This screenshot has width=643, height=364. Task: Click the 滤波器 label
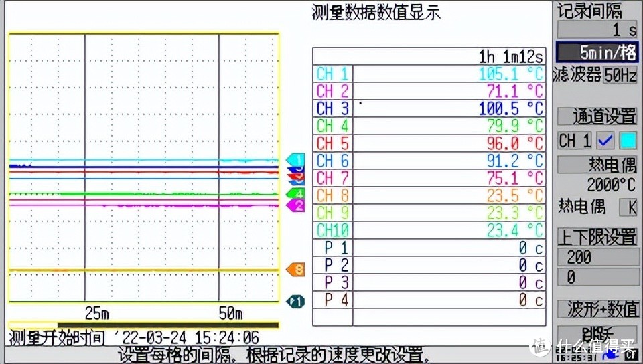[x=577, y=74]
